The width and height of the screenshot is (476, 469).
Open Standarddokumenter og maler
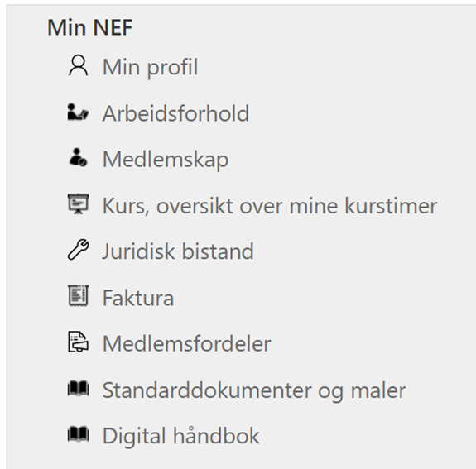click(254, 390)
